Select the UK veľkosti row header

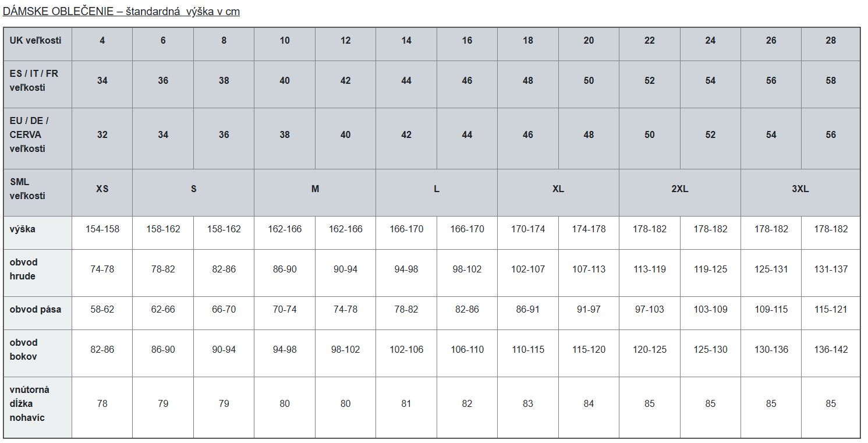tap(37, 44)
